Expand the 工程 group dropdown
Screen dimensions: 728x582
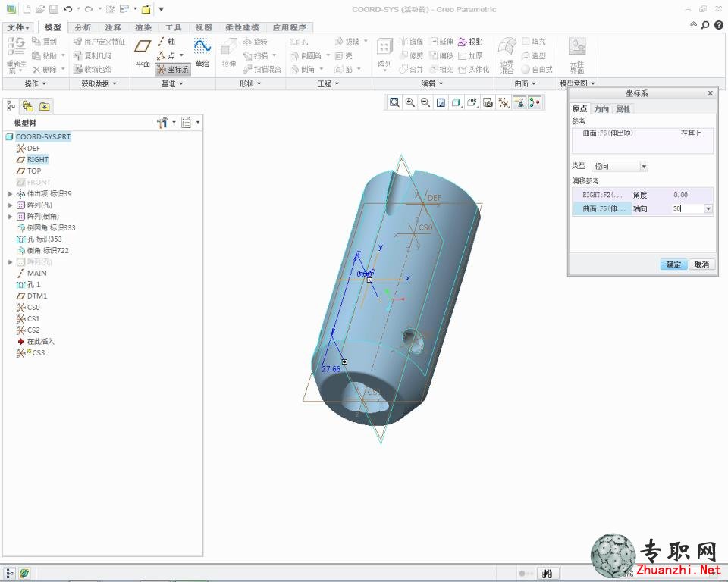tap(328, 83)
